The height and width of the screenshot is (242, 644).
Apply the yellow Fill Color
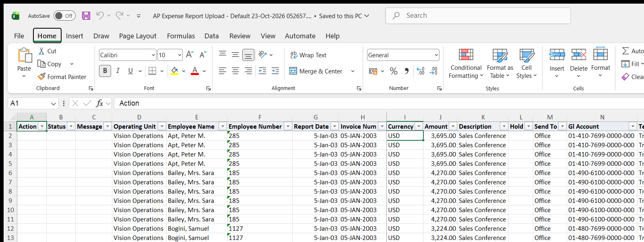click(x=174, y=71)
